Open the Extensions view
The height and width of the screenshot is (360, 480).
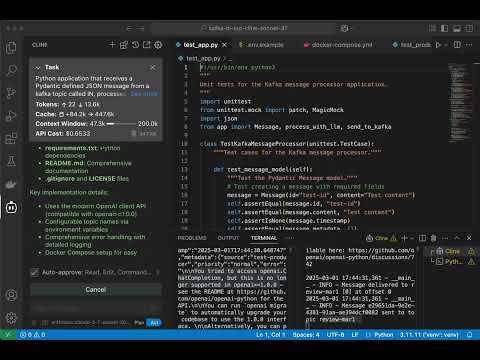click(x=11, y=138)
